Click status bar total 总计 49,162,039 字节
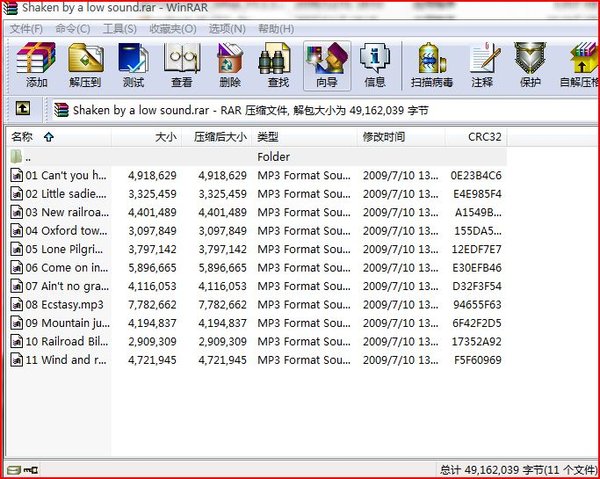Image resolution: width=600 pixels, height=479 pixels. point(518,470)
